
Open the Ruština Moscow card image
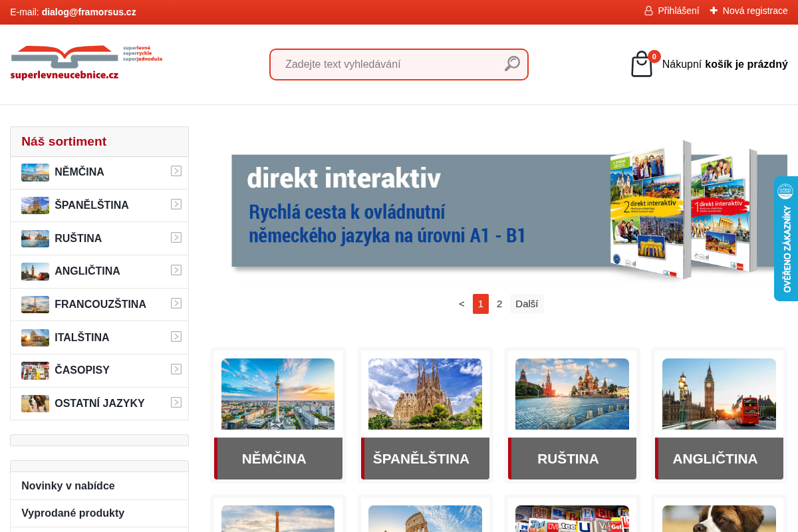(572, 394)
